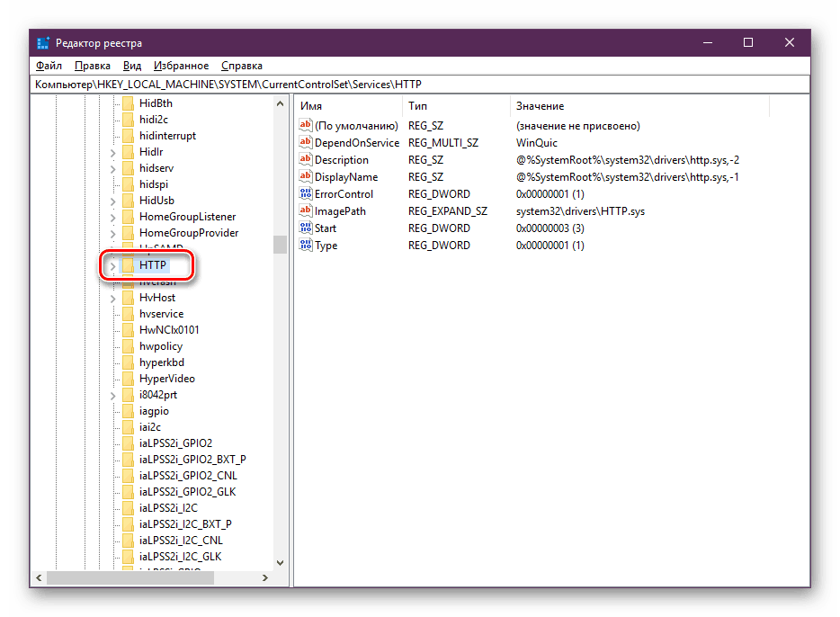Screen dimensions: 840x617
Task: Select the ImagePath value name
Action: pyautogui.click(x=340, y=211)
